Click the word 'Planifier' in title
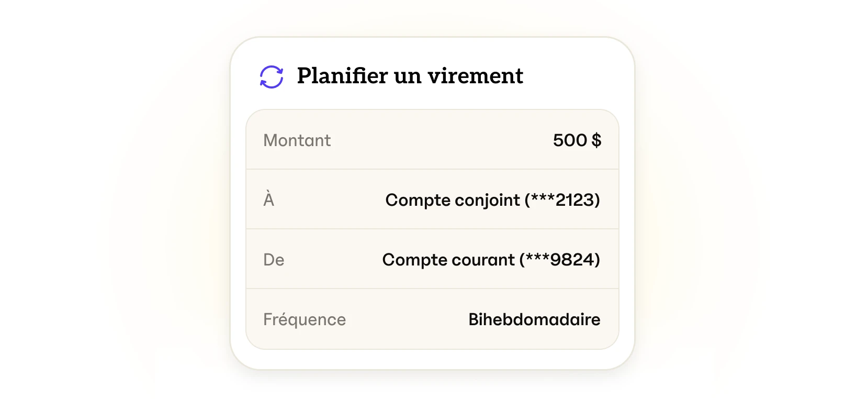Screen dimensions: 868x399 [342, 76]
